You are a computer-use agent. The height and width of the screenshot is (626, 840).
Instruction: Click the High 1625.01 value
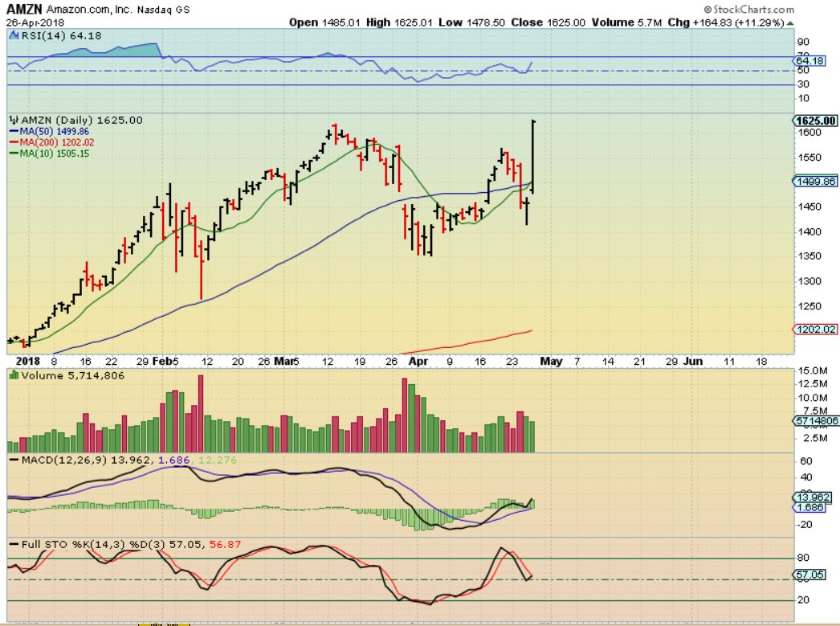pos(399,23)
